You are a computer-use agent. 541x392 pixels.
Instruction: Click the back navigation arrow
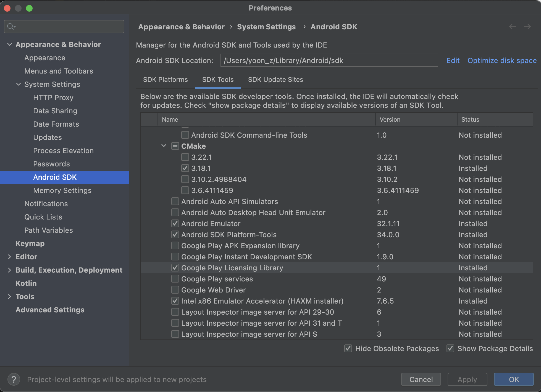tap(513, 27)
